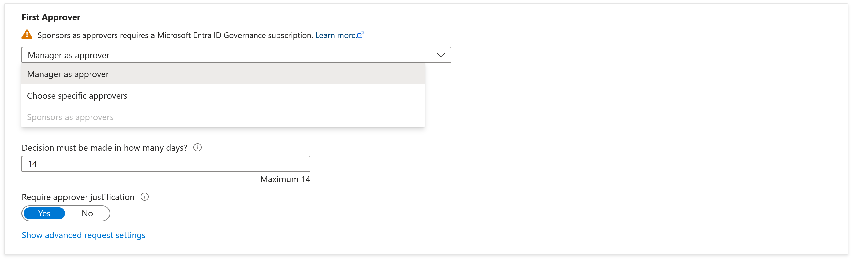Screen dimensions: 868x259
Task: Click "Show advanced request settings" link
Action: 84,235
